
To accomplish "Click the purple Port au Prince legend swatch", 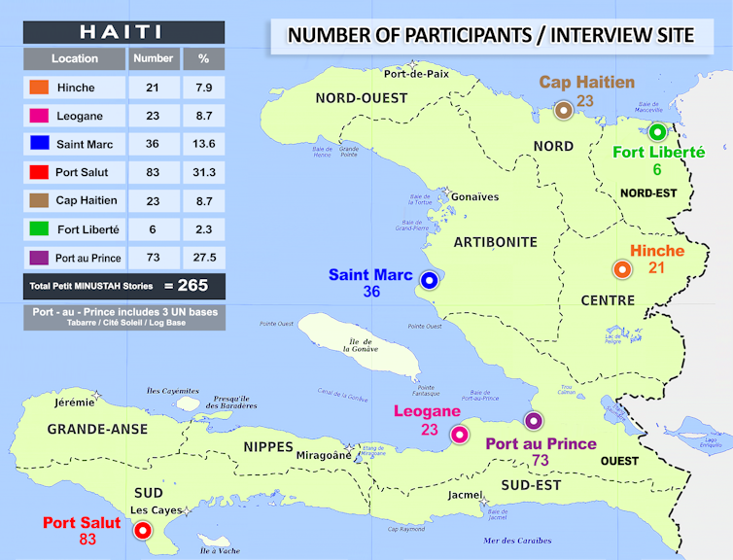I will pyautogui.click(x=39, y=258).
